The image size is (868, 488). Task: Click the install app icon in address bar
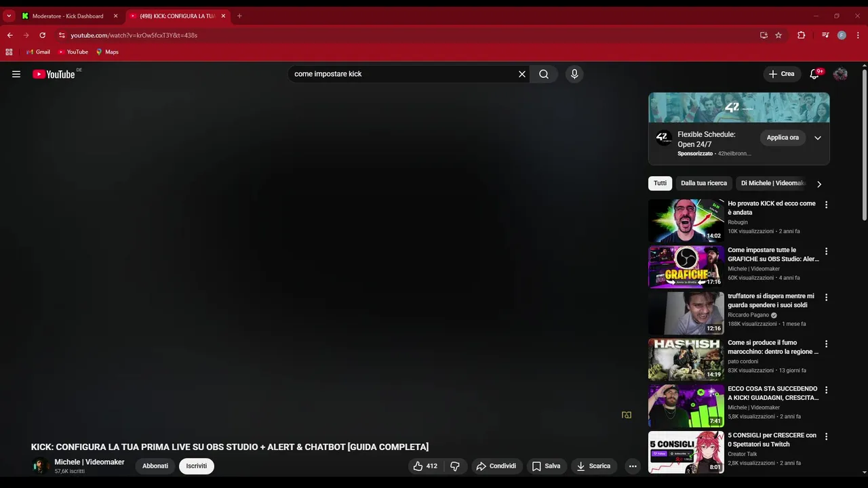(x=764, y=35)
